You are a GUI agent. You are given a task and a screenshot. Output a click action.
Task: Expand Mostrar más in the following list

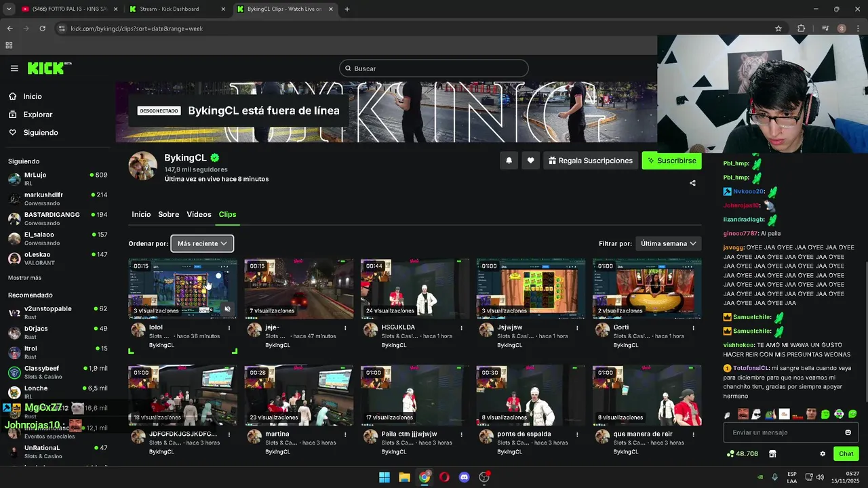click(x=24, y=278)
